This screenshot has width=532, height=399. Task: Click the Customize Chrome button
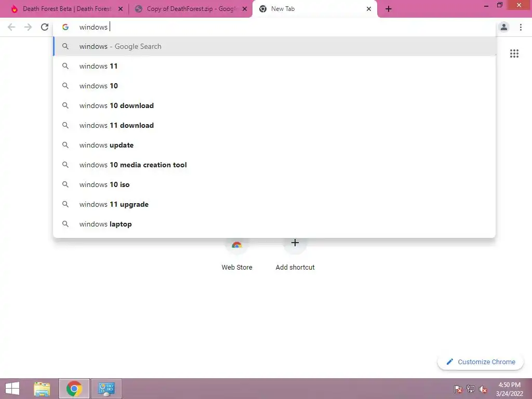[x=481, y=362]
